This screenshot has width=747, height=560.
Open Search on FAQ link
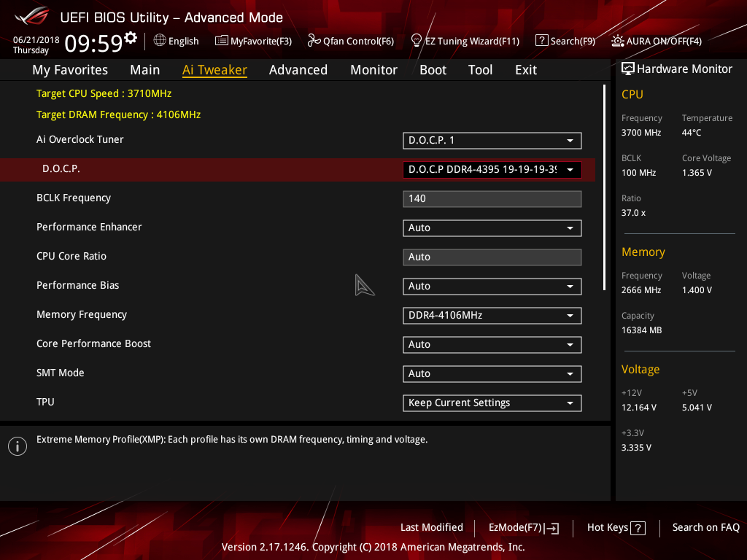(705, 528)
